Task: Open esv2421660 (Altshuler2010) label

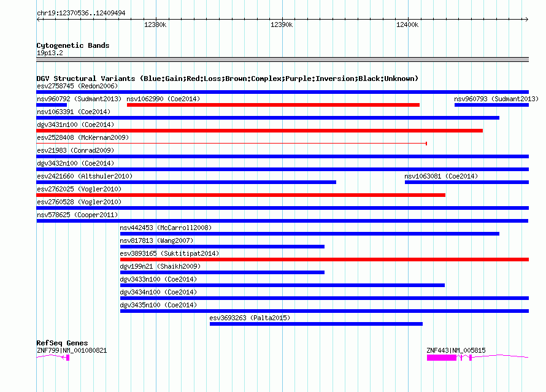Action: [85, 176]
